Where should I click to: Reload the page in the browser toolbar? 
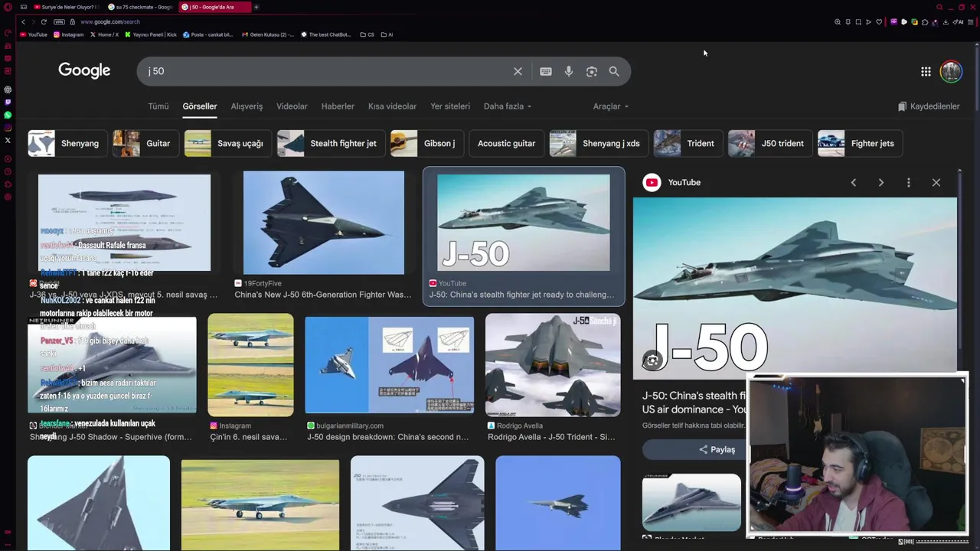pyautogui.click(x=44, y=21)
